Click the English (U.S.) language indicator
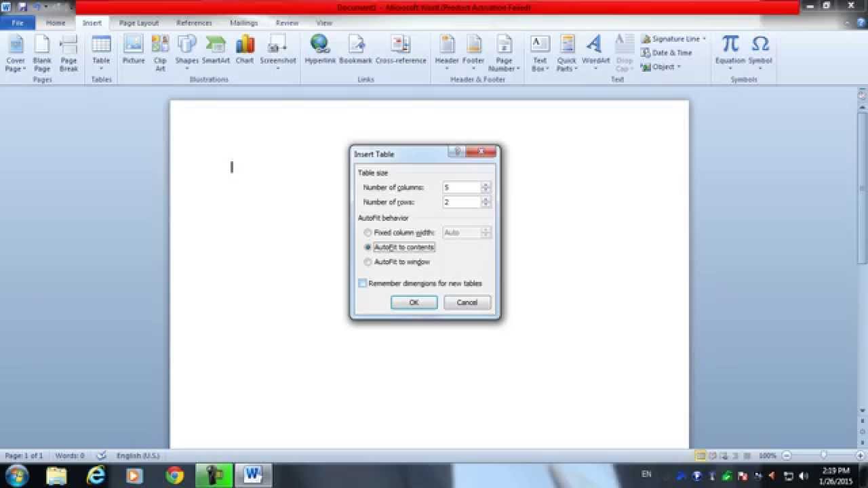Image resolution: width=868 pixels, height=488 pixels. coord(138,455)
